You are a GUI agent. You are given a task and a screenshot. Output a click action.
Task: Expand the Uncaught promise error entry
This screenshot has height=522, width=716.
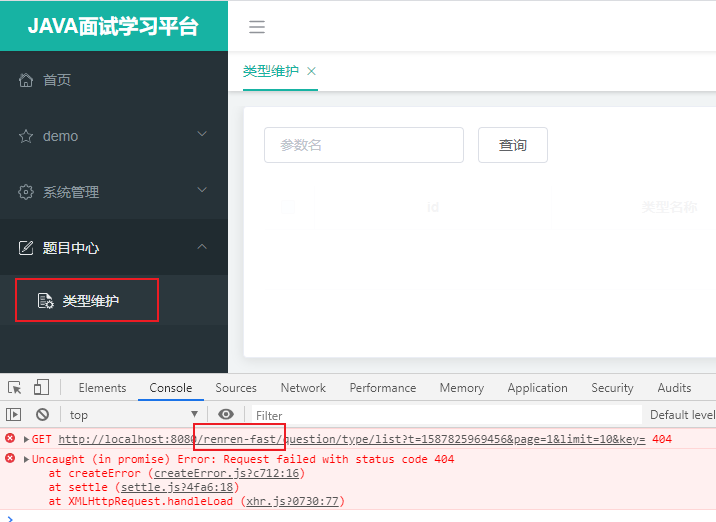[26, 459]
